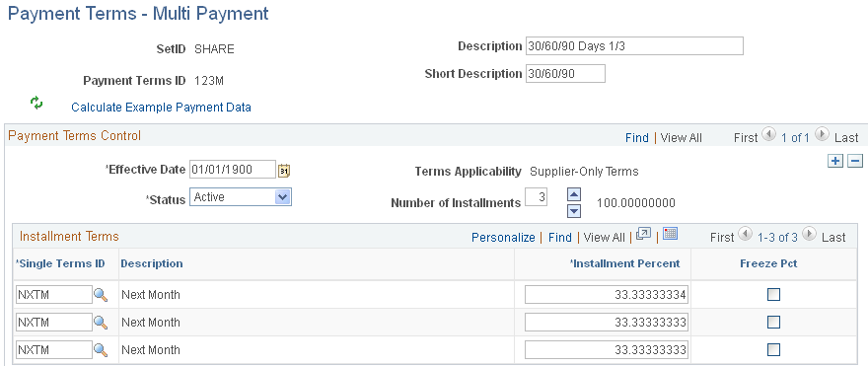Click Find in Installment Terms header
This screenshot has height=366, width=868.
[560, 238]
